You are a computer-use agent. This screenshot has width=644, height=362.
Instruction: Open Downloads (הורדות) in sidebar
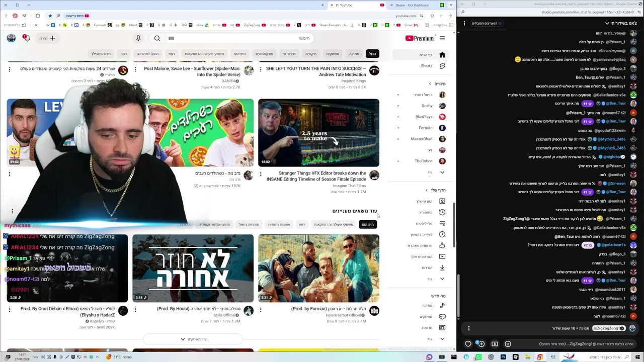[420, 267]
